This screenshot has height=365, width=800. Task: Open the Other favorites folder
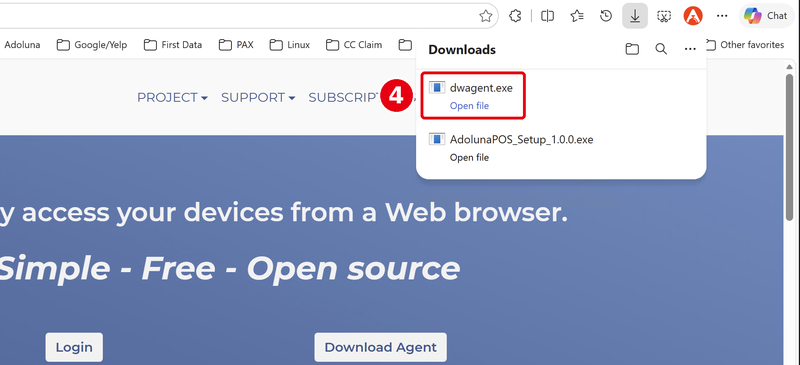pyautogui.click(x=745, y=45)
